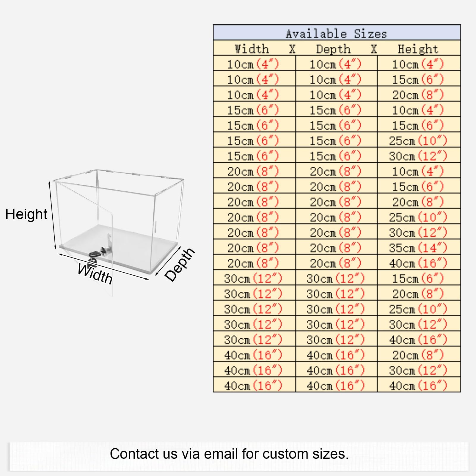
Task: Click the X between Width and Depth headers
Action: (292, 49)
